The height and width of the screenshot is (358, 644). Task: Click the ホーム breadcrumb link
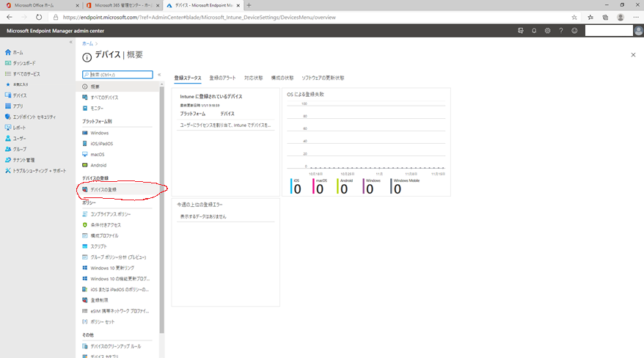click(x=87, y=43)
